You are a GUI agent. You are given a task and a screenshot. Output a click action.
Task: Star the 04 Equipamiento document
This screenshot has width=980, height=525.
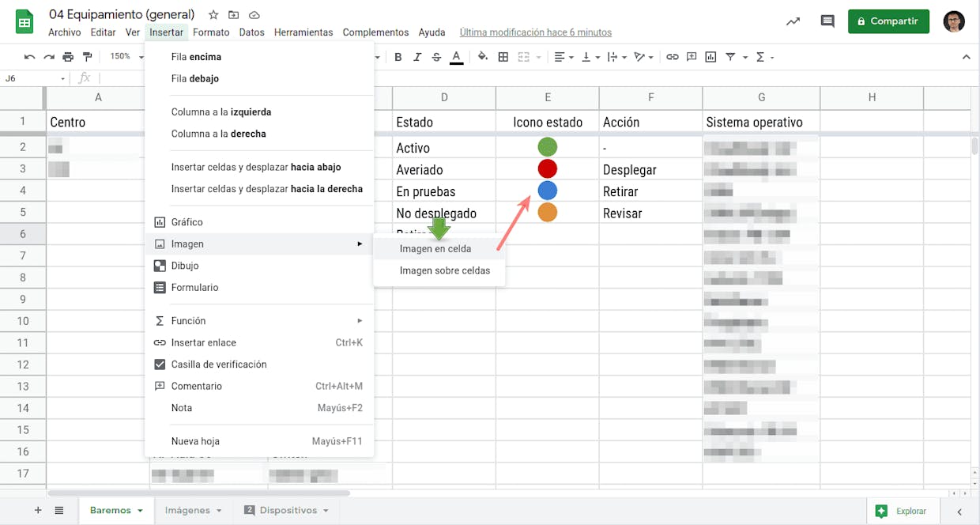click(213, 15)
